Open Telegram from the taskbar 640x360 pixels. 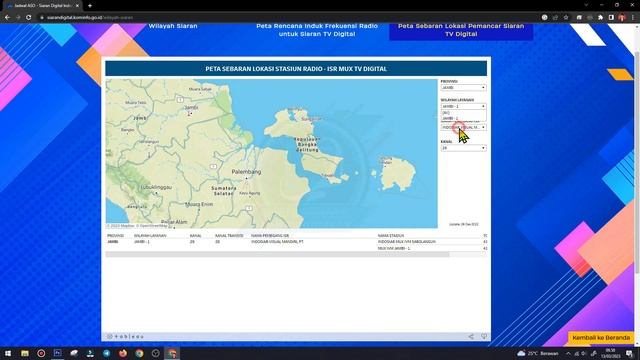pos(107,353)
